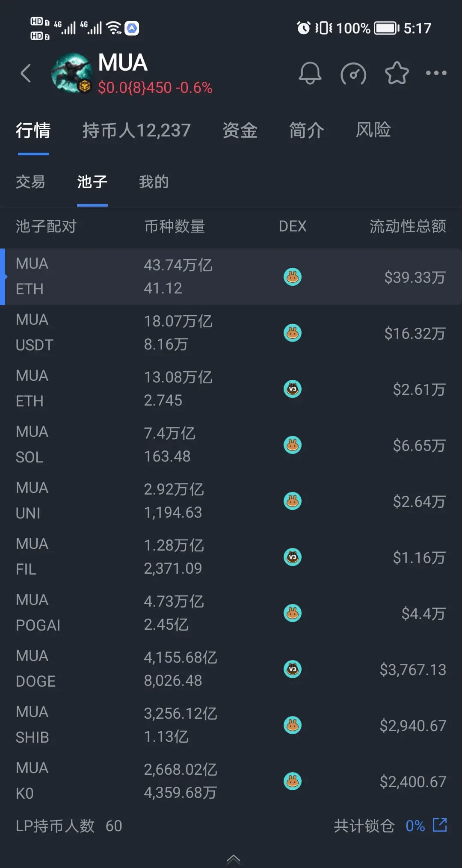The width and height of the screenshot is (462, 868).
Task: Open the locked liquidity external link icon
Action: pyautogui.click(x=440, y=825)
